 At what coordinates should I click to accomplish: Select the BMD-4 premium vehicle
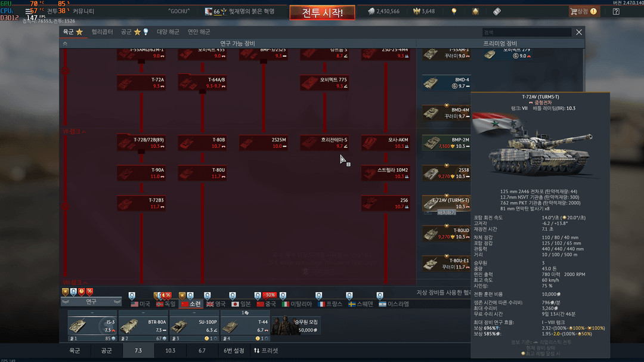447,83
